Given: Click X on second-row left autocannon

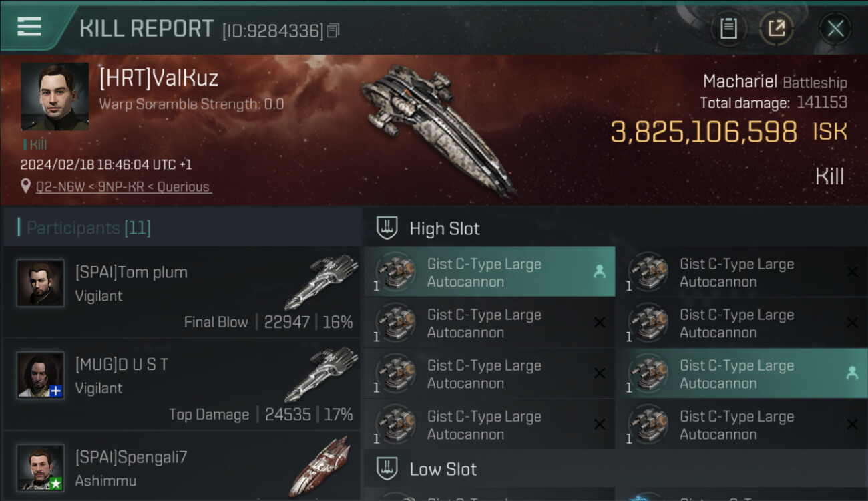Looking at the screenshot, I should point(600,323).
